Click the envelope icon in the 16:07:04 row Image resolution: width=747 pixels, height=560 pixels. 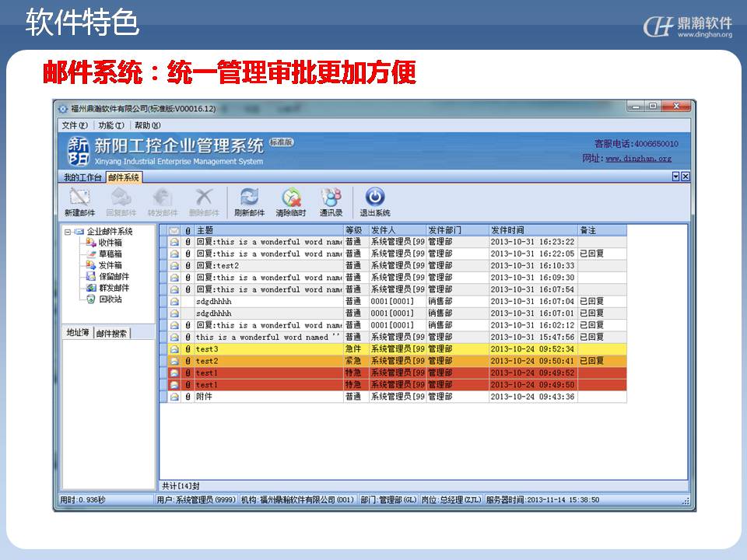click(174, 302)
